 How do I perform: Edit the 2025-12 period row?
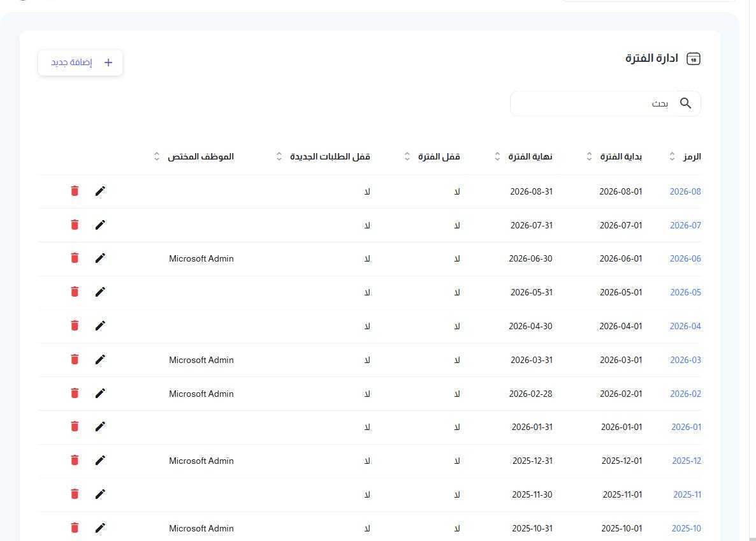(x=100, y=461)
